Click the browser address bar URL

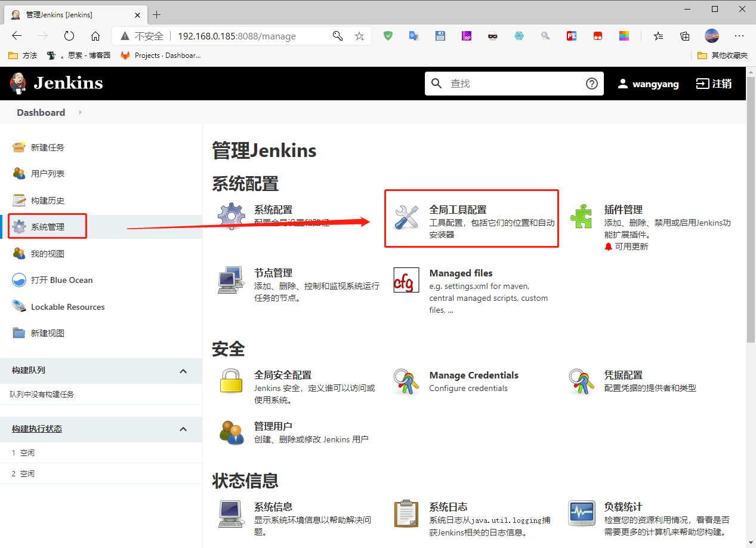[237, 36]
